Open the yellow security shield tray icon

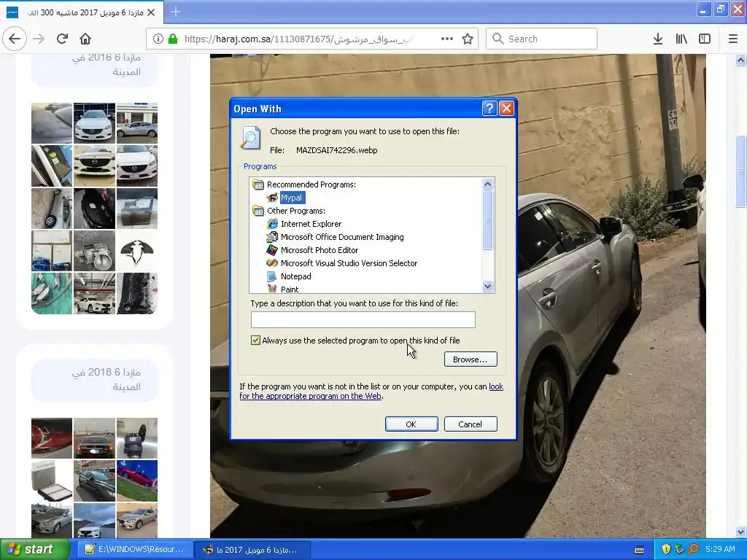point(665,549)
